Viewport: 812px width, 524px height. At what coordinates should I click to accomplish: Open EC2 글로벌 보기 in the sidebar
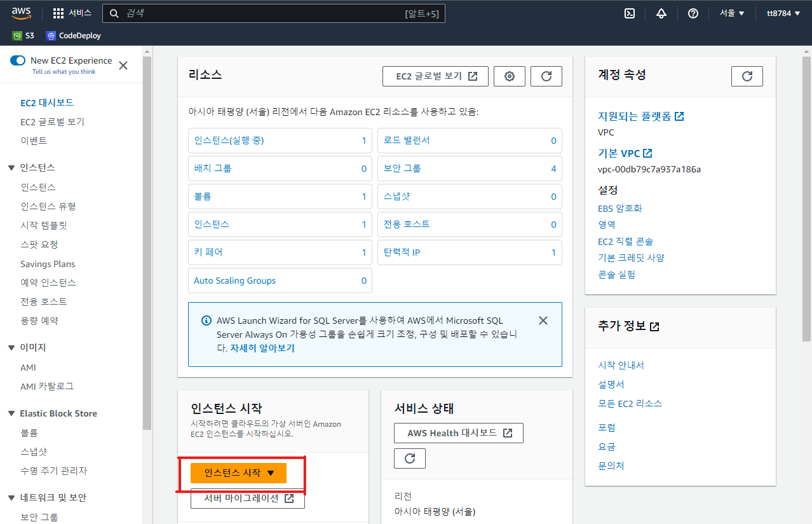(52, 121)
